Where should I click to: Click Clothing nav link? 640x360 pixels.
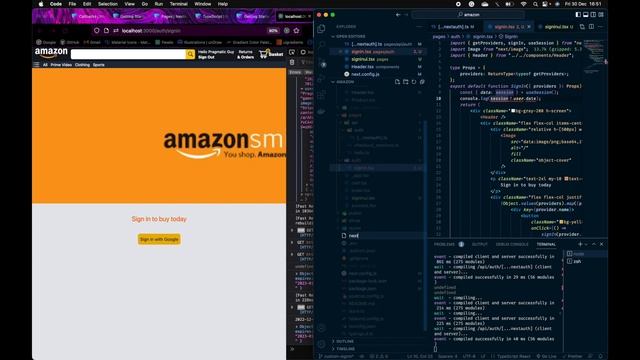tap(82, 65)
